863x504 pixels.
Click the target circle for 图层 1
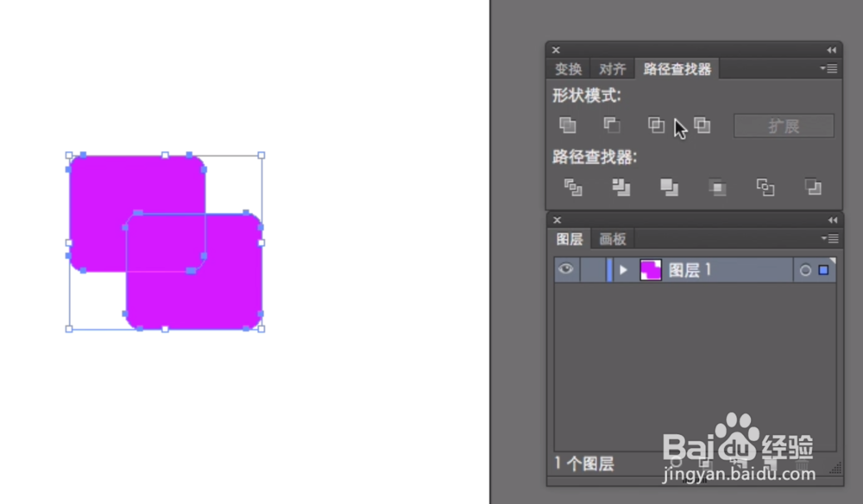tap(805, 270)
